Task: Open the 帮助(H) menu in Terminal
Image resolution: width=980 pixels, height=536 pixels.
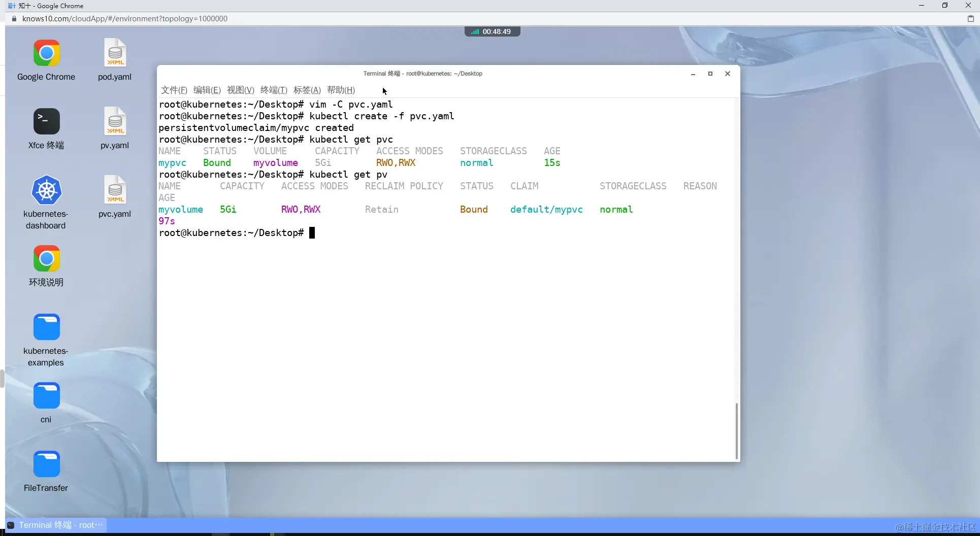Action: (341, 90)
